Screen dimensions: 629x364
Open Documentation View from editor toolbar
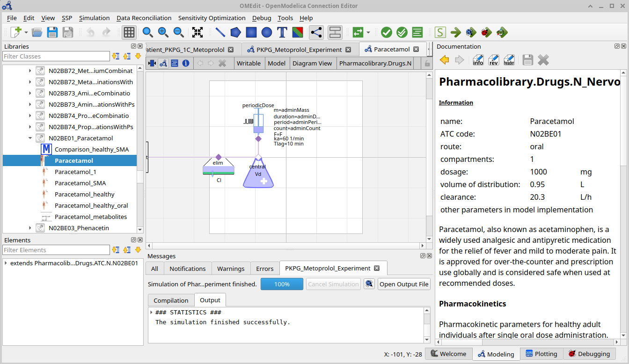[x=186, y=63]
